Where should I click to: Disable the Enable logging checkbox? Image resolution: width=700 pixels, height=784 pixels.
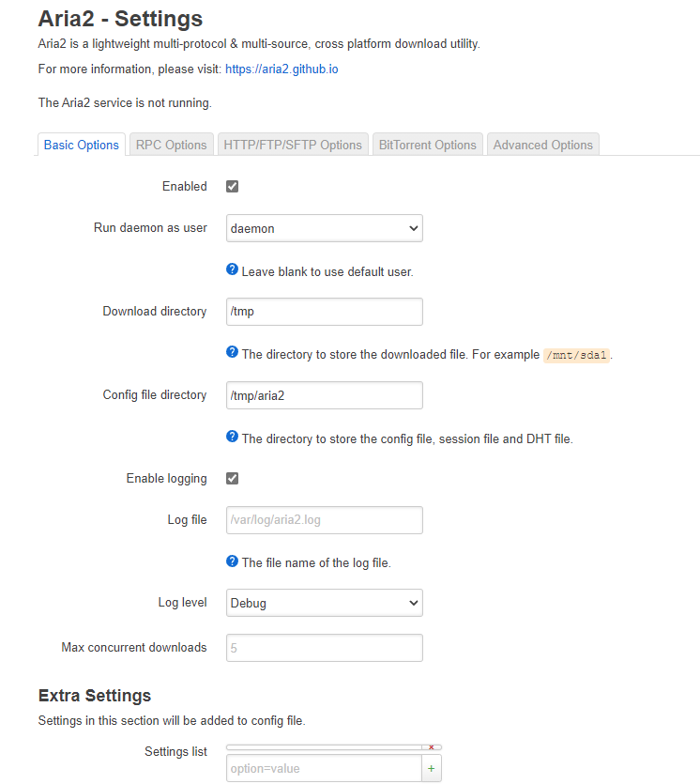[x=232, y=478]
